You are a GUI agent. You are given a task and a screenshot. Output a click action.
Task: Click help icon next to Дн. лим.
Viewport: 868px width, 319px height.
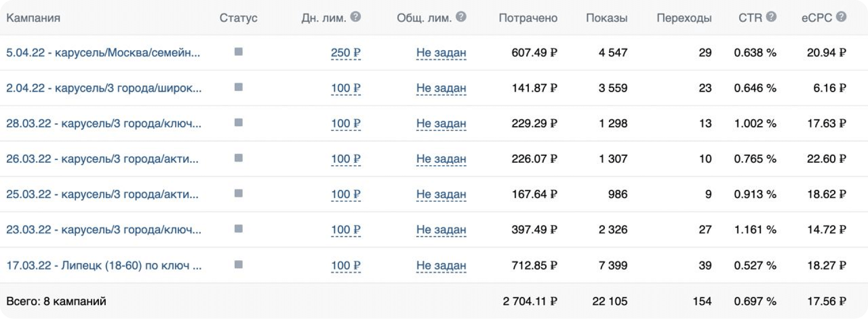[356, 17]
